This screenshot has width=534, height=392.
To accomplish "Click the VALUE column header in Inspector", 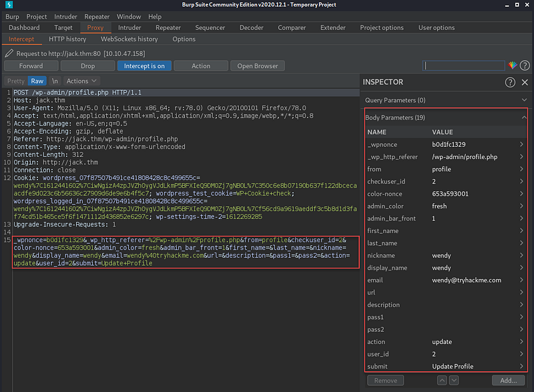I will tap(443, 132).
